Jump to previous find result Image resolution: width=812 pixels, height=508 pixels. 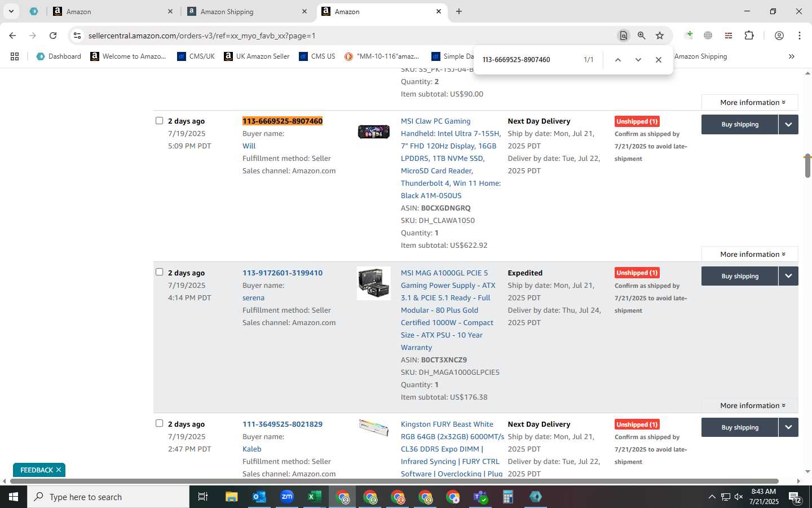[618, 60]
